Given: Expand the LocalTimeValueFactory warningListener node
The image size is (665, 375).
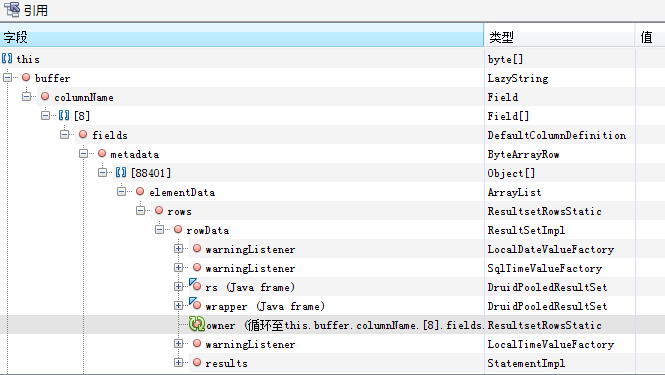Looking at the screenshot, I should (x=179, y=344).
